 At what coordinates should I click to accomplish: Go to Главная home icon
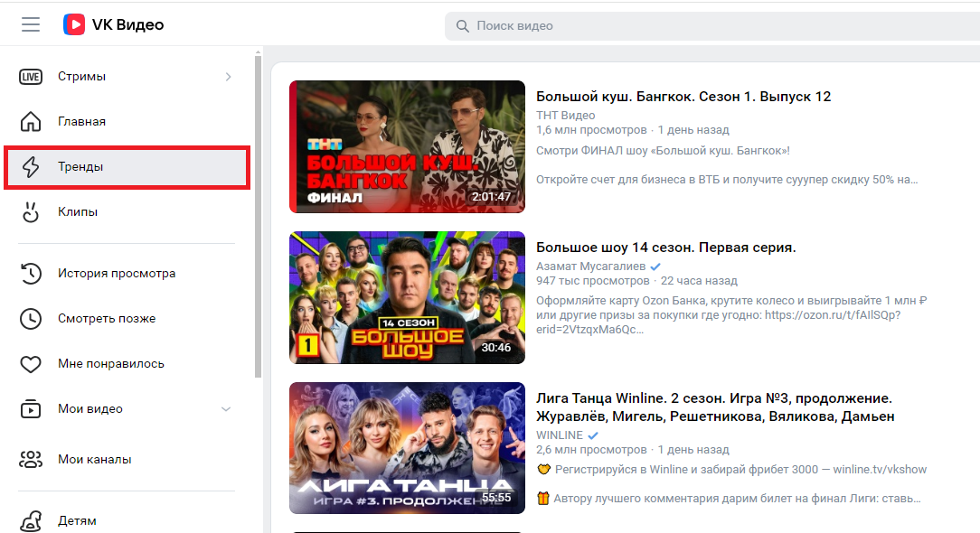pyautogui.click(x=31, y=122)
